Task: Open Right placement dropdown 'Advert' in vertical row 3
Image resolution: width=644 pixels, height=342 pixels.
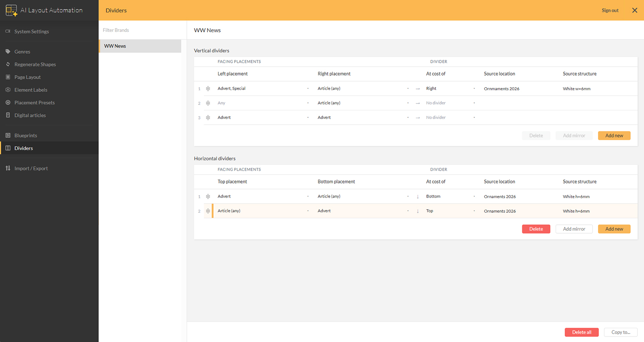Action: click(363, 118)
